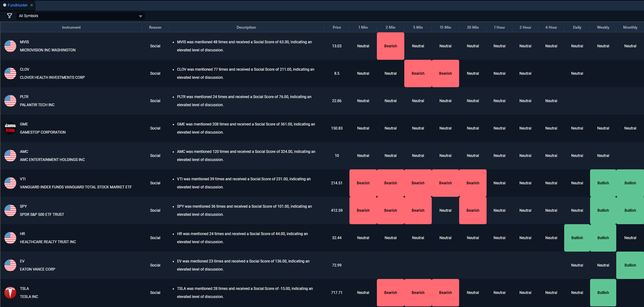
Task: Select CLOV 5 Min Bearish cell
Action: tap(418, 73)
